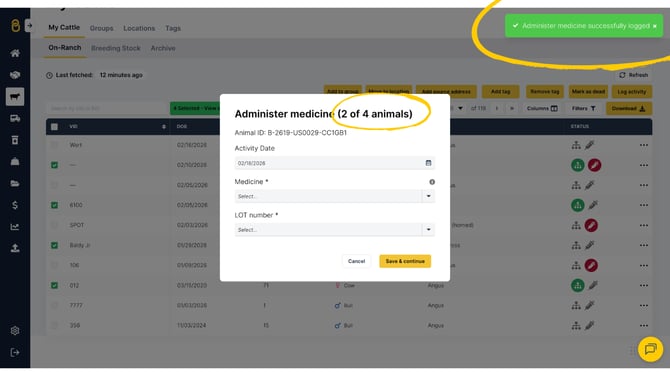The image size is (670, 376).
Task: Click the Download button
Action: (629, 109)
